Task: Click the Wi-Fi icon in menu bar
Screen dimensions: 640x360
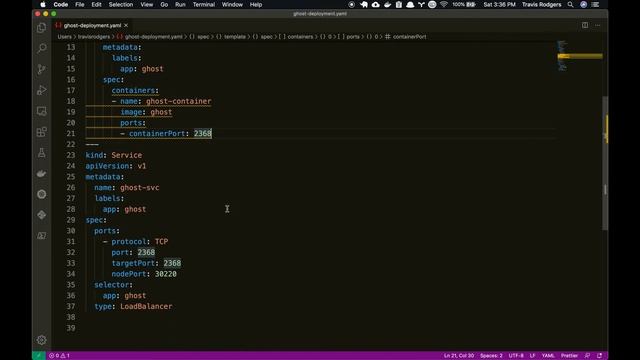Action: [444, 4]
